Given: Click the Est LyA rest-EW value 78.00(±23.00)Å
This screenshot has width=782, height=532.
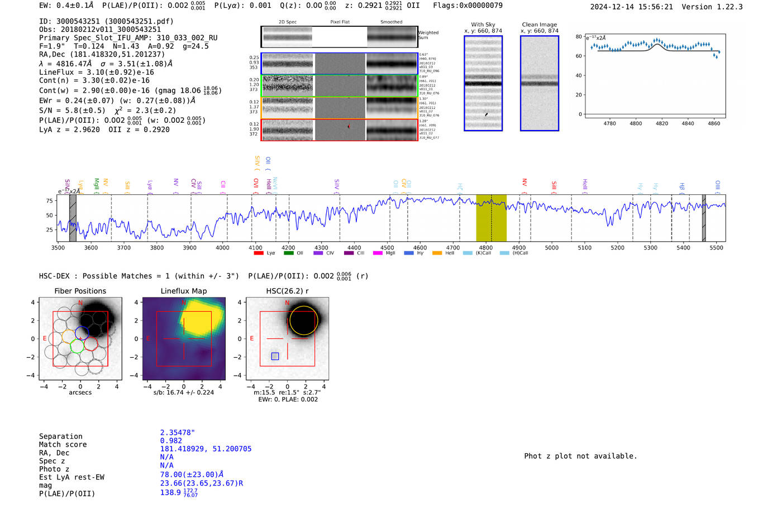Looking at the screenshot, I should (192, 475).
